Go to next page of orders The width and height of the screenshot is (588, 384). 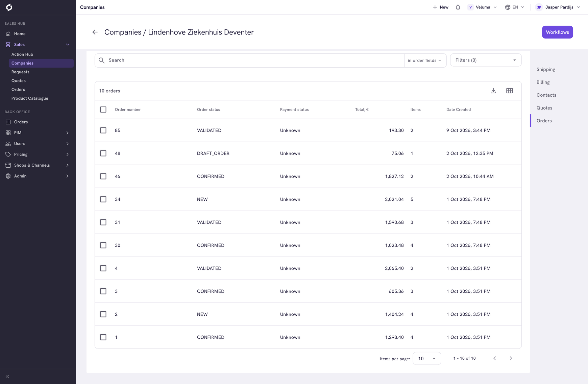click(x=511, y=358)
